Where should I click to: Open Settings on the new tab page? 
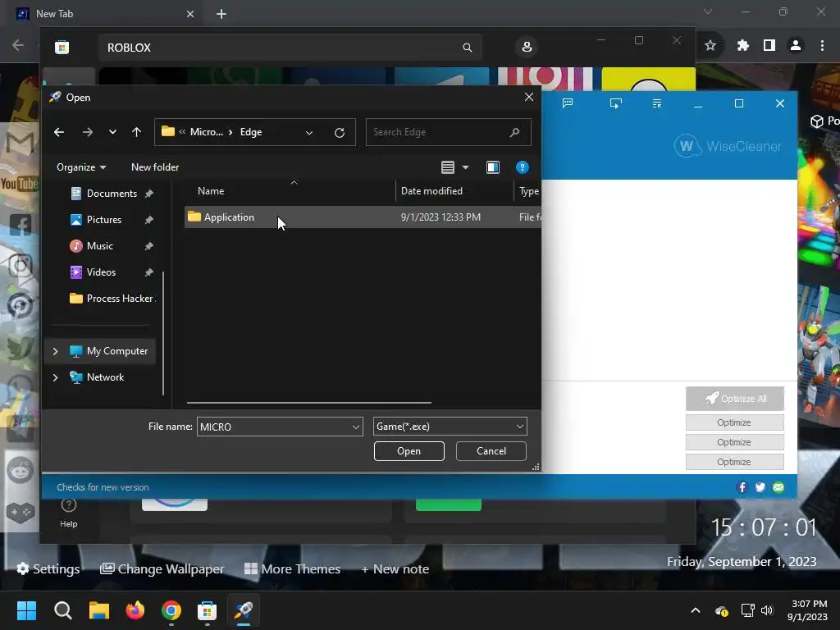(48, 569)
